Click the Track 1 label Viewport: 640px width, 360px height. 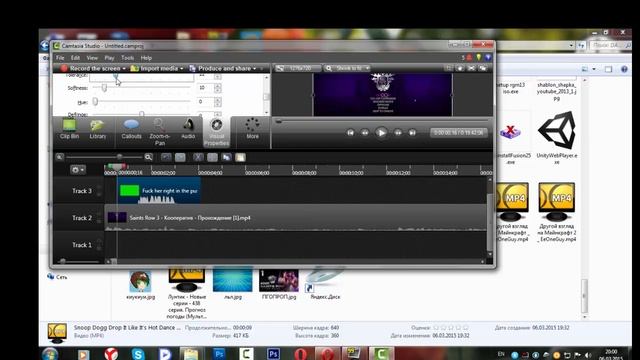click(82, 245)
